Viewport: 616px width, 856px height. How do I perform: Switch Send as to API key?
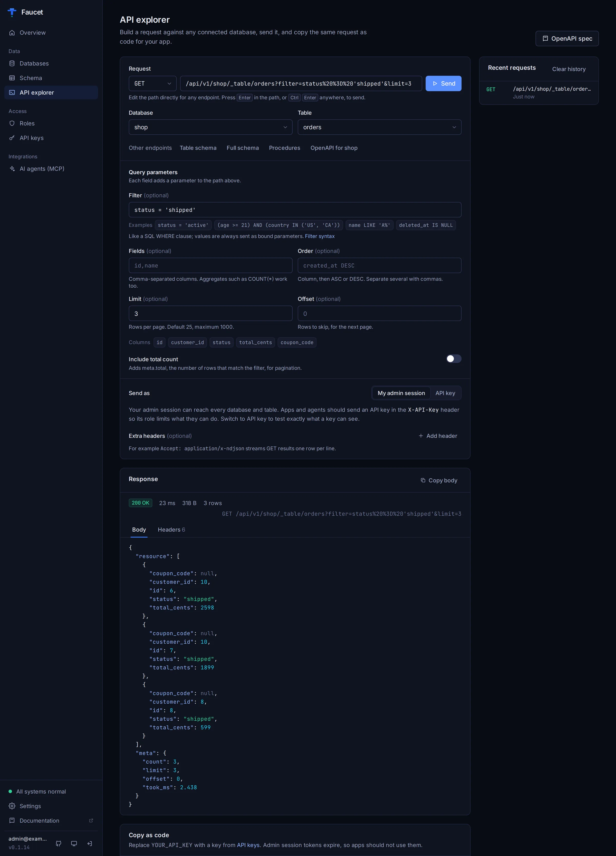(x=445, y=393)
